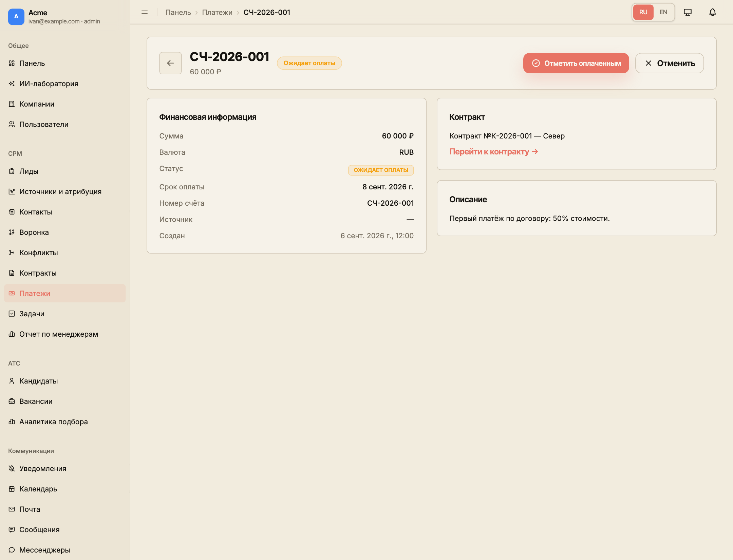Click the Воронка funnel icon

pyautogui.click(x=12, y=232)
